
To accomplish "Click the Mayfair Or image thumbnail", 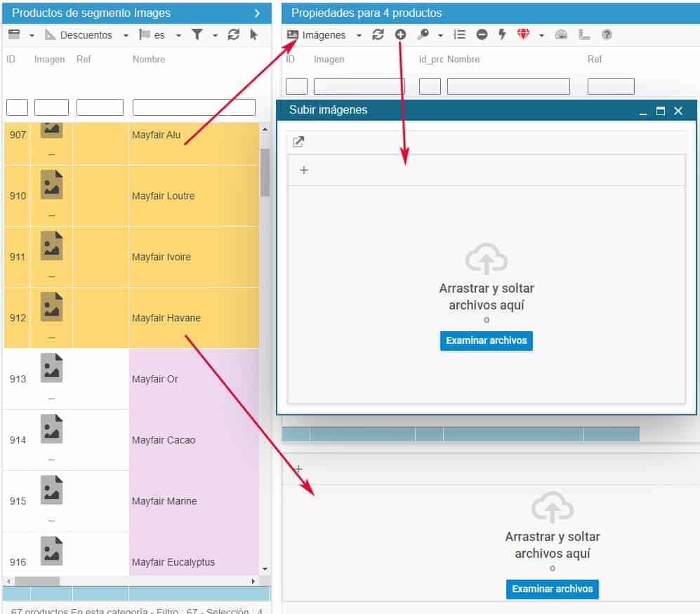I will [x=51, y=368].
